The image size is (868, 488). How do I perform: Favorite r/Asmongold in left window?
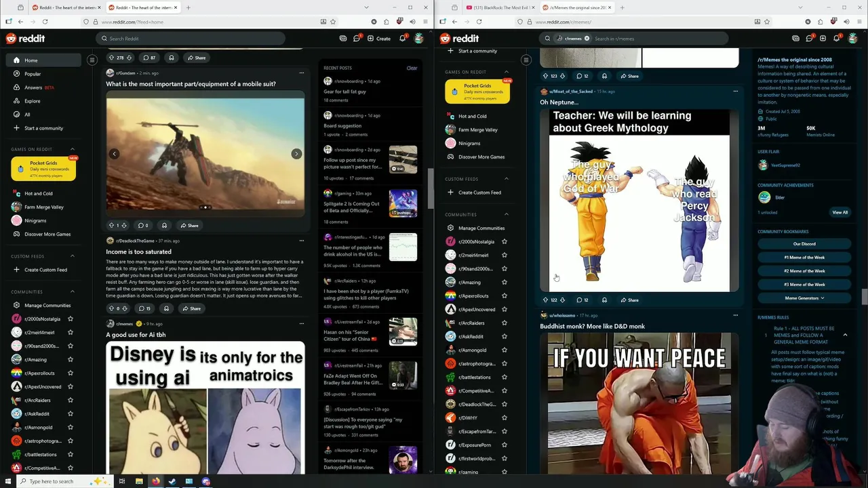click(x=71, y=427)
